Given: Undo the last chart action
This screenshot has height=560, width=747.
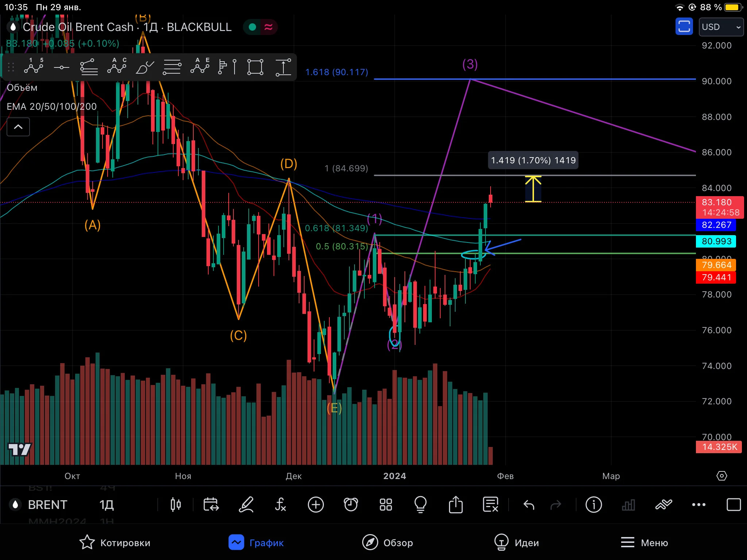Looking at the screenshot, I should pyautogui.click(x=529, y=505).
